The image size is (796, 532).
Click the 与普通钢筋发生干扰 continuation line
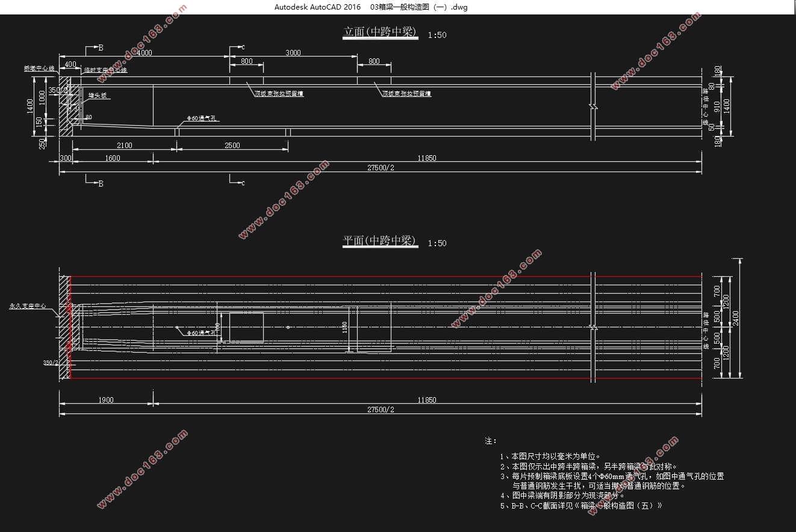pos(600,486)
